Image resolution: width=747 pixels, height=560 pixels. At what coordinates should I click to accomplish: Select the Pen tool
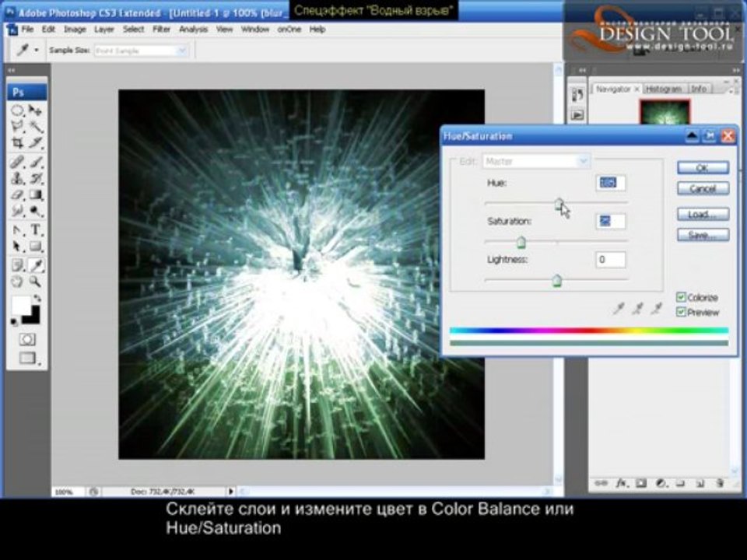(18, 230)
